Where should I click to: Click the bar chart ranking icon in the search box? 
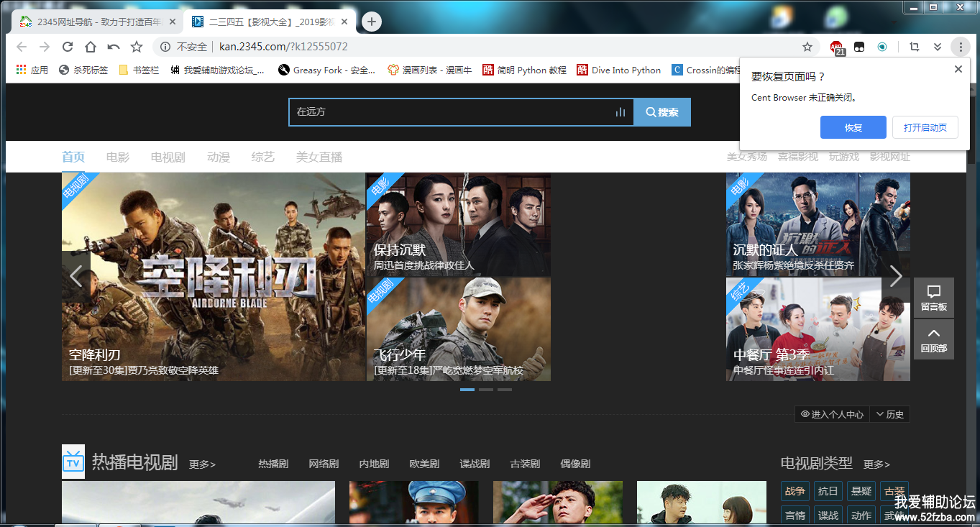[x=620, y=112]
